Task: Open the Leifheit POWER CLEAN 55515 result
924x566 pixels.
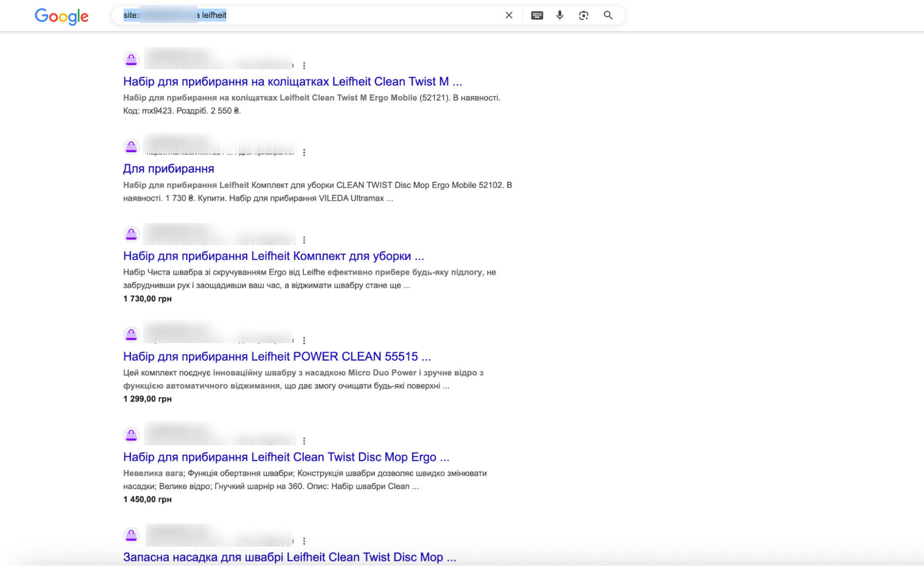Action: [x=276, y=357]
